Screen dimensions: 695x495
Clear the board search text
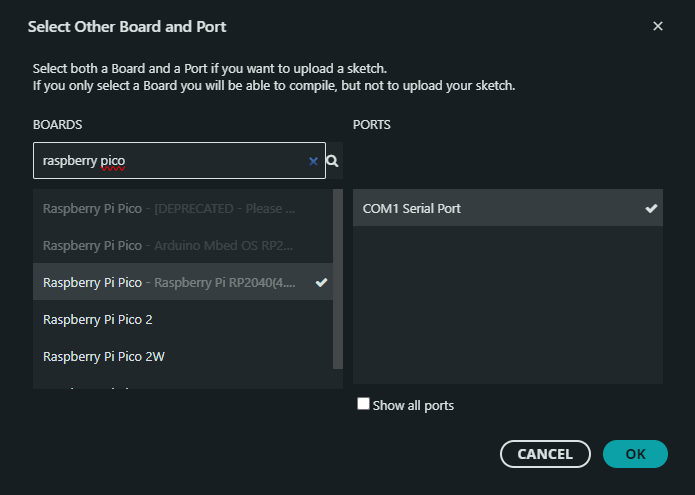(313, 161)
